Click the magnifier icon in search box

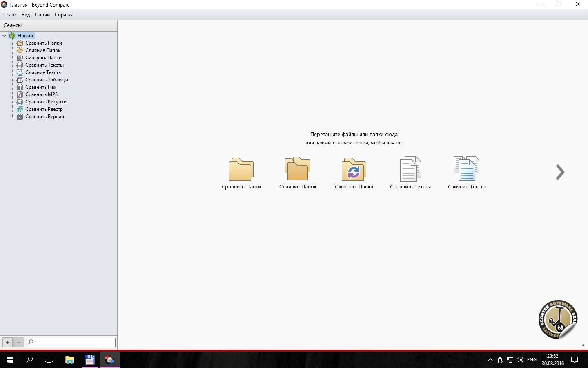31,342
